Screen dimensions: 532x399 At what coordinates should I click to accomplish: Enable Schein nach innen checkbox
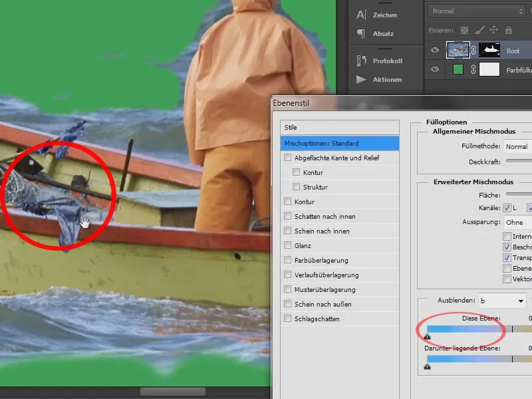(288, 231)
